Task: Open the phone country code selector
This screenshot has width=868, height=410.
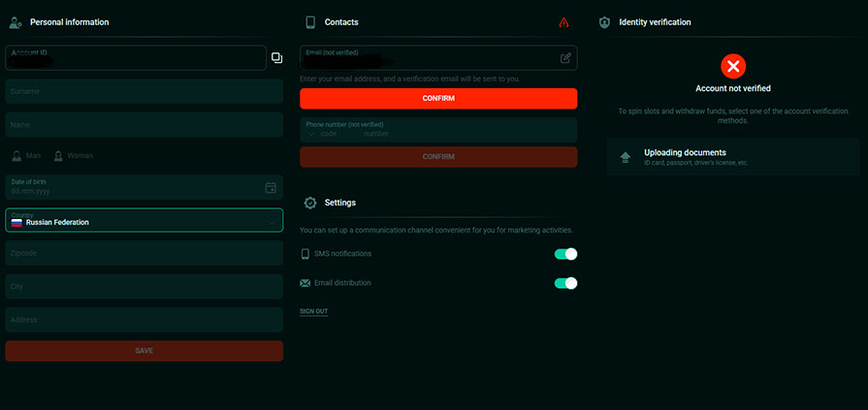Action: point(322,133)
